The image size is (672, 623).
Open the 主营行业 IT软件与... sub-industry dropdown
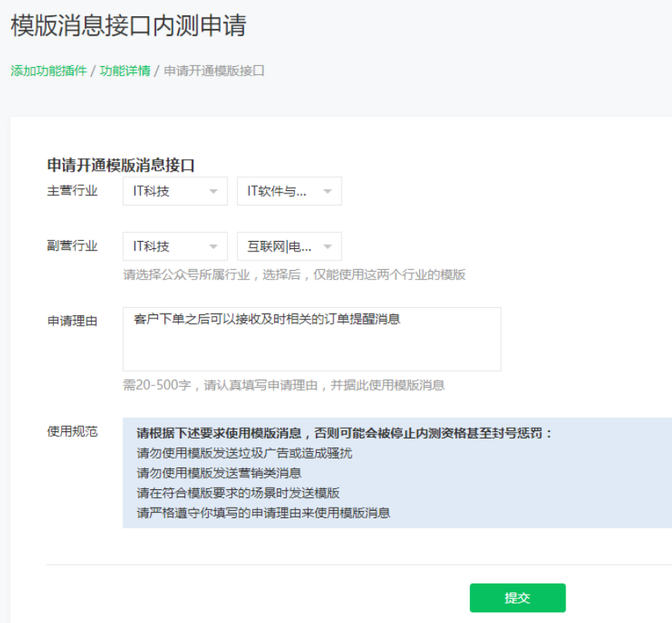coord(289,191)
